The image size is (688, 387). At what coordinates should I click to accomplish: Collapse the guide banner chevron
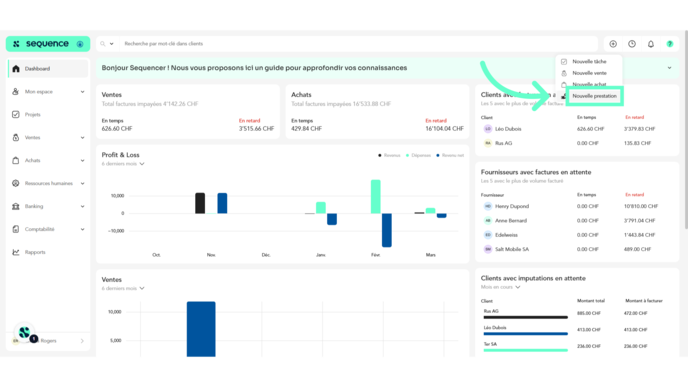[x=670, y=68]
